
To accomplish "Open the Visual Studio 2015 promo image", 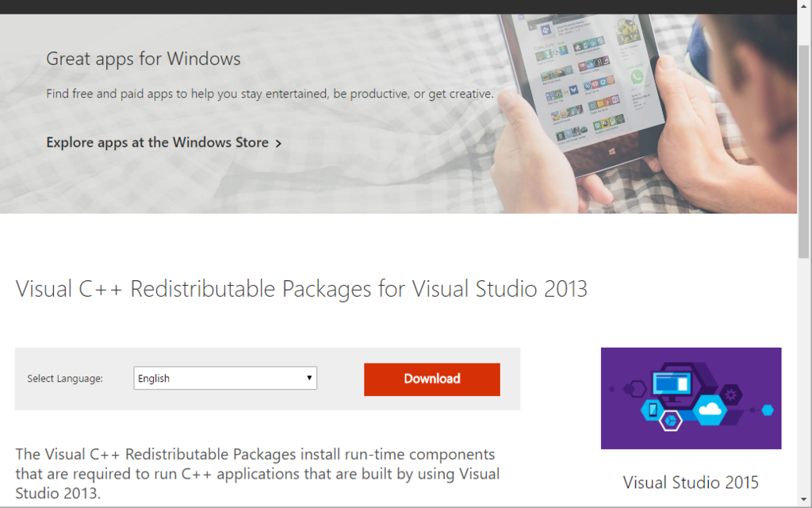I will (691, 398).
